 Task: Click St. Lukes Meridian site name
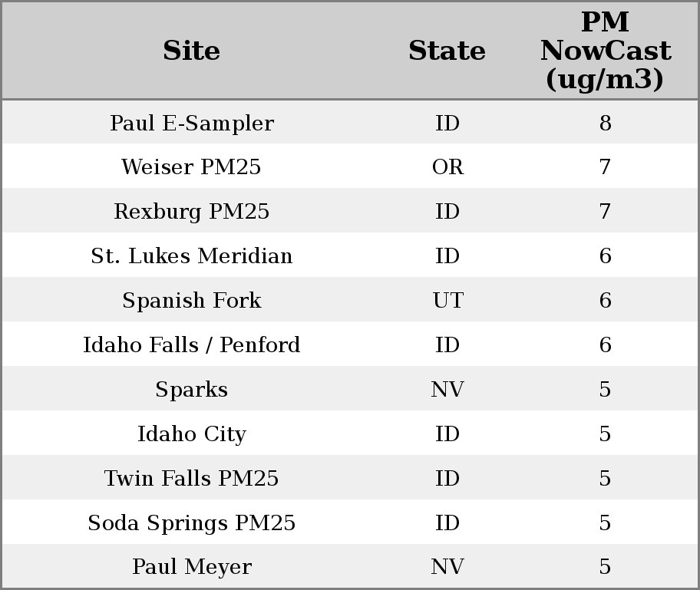[191, 256]
